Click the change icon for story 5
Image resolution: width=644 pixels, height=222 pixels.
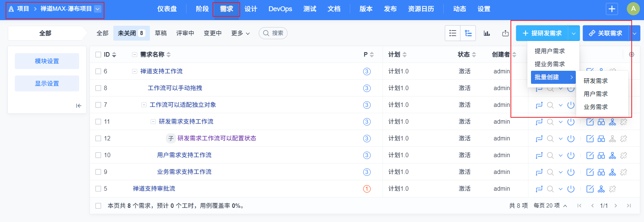(x=539, y=189)
